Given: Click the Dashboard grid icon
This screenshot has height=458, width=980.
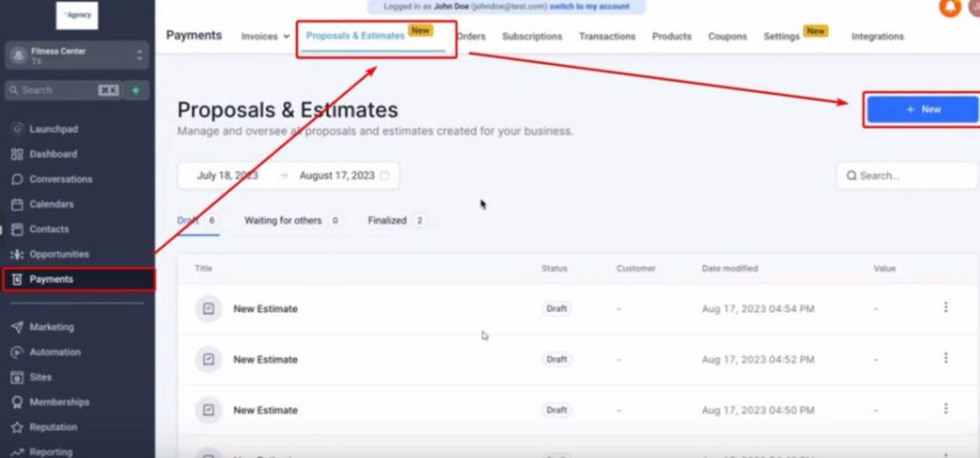Looking at the screenshot, I should pyautogui.click(x=17, y=154).
